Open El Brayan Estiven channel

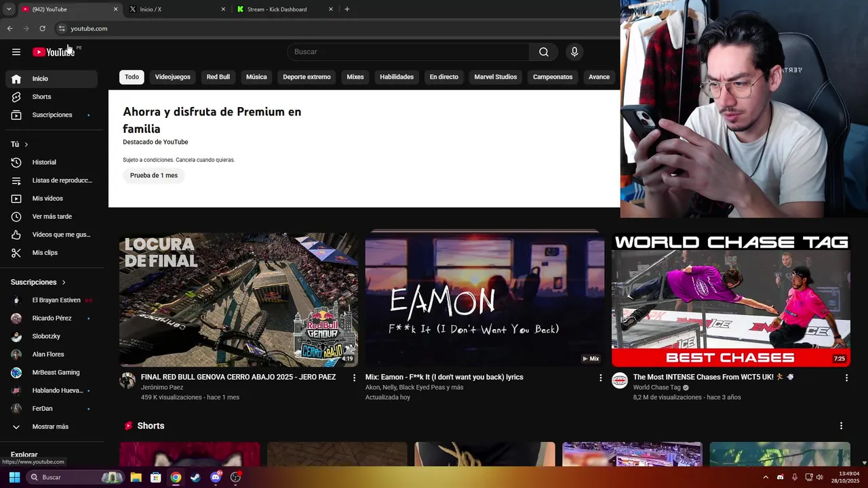(52, 300)
